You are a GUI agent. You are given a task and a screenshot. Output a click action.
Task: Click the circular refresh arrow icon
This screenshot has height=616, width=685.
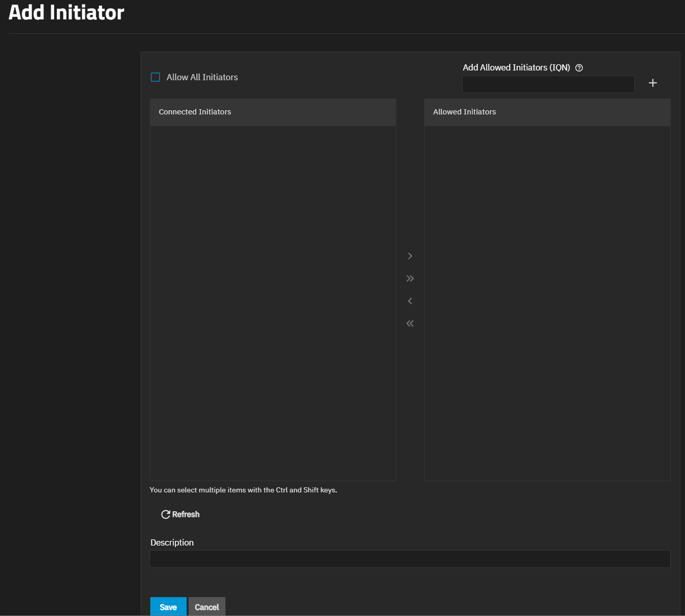tap(166, 514)
